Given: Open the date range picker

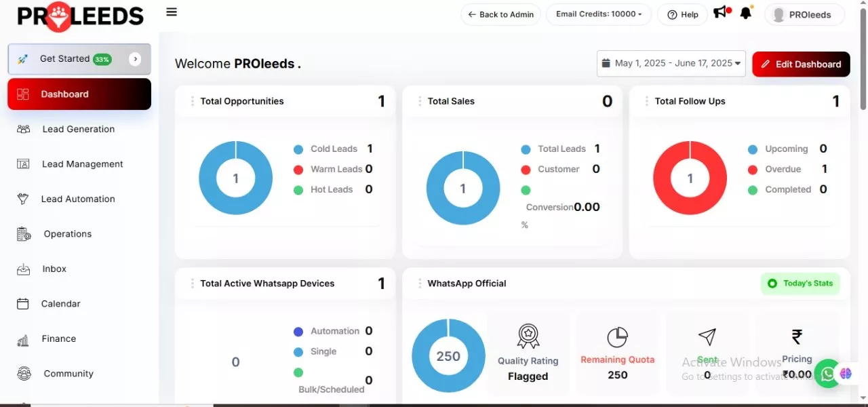Looking at the screenshot, I should pos(671,63).
